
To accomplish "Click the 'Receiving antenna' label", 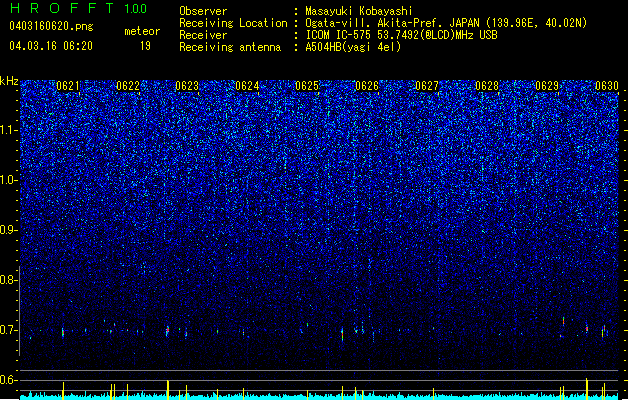I will point(230,47).
